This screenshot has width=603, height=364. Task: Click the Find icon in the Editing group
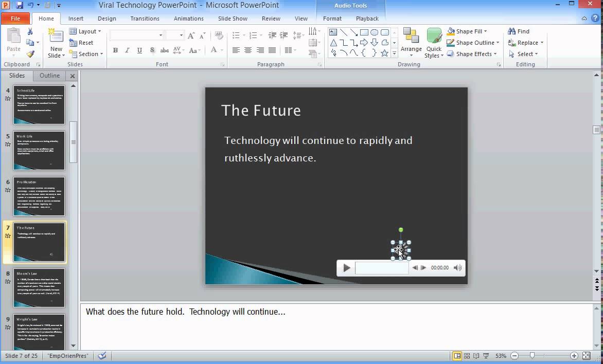tap(512, 31)
